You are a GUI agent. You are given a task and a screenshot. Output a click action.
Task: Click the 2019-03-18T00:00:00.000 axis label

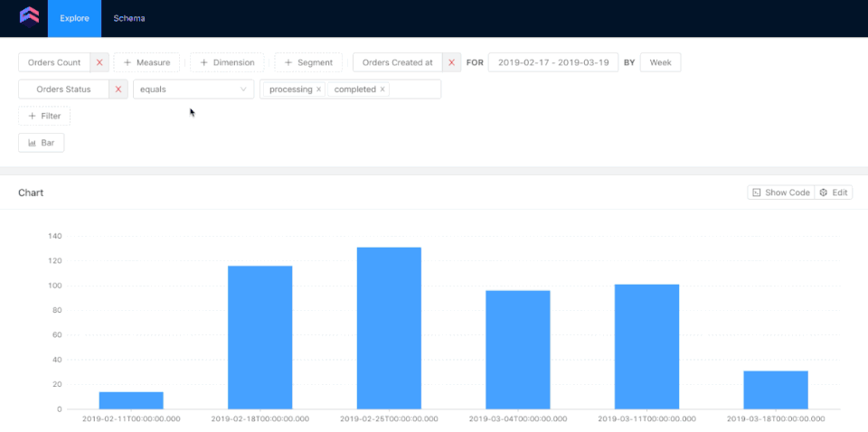(776, 418)
